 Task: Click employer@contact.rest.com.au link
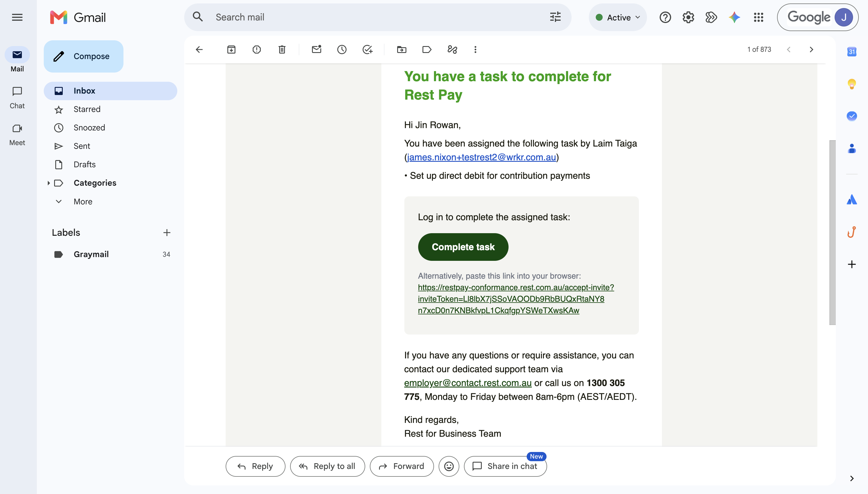468,383
